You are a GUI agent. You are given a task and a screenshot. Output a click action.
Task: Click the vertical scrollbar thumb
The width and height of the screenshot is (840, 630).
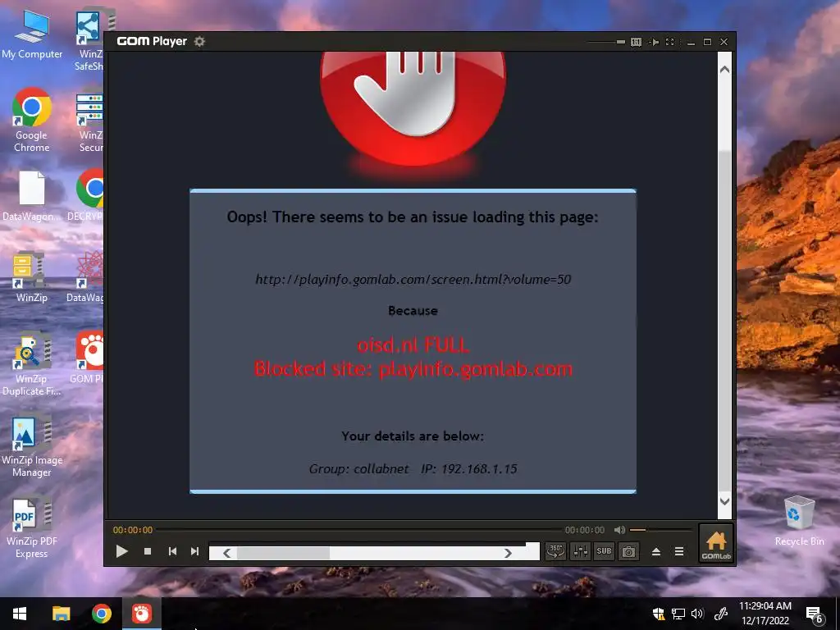tap(724, 322)
